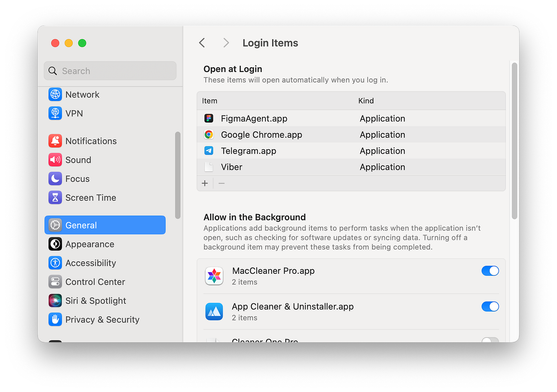Enable the Cleaner One Pro toggle
This screenshot has height=392, width=557.
tap(490, 340)
